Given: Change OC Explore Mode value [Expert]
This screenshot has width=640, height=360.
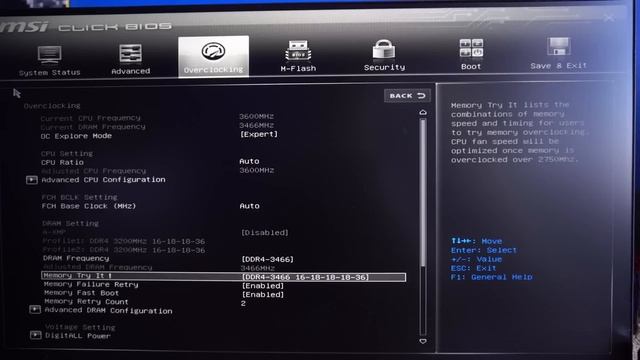Looking at the screenshot, I should 259,134.
